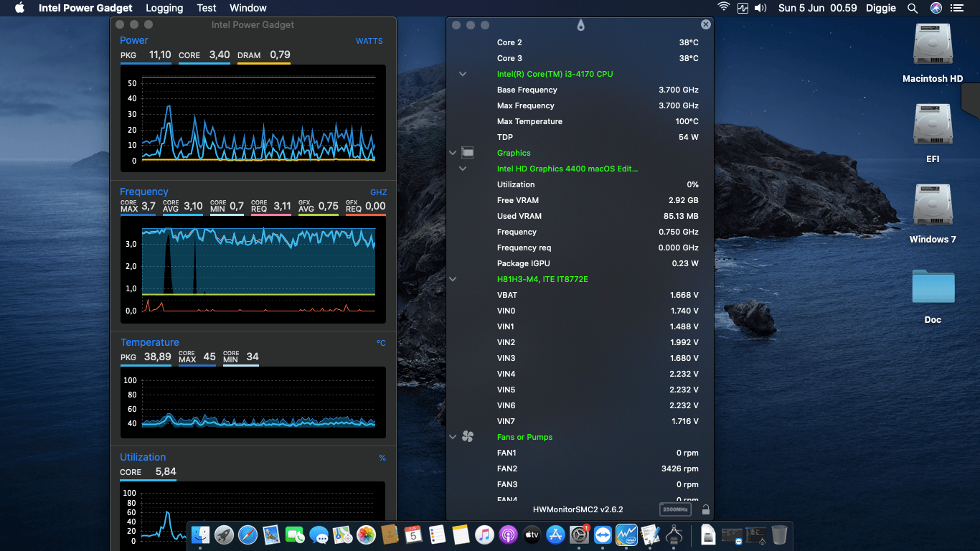The height and width of the screenshot is (551, 980).
Task: Click the 2500MHz frequency button
Action: click(x=675, y=509)
